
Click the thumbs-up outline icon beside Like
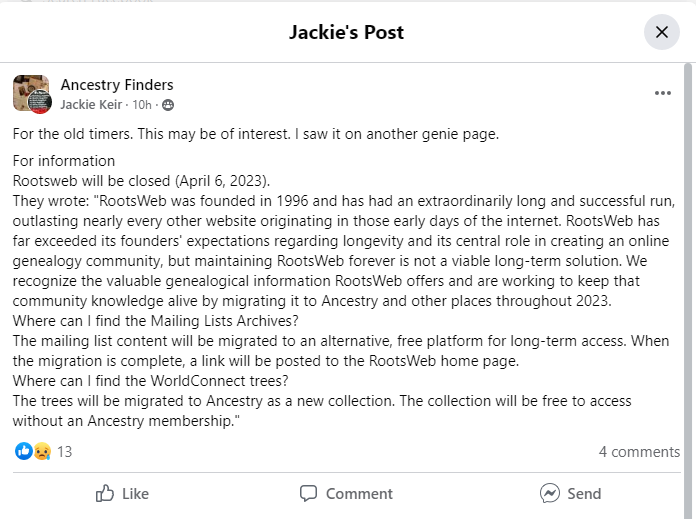click(x=105, y=493)
